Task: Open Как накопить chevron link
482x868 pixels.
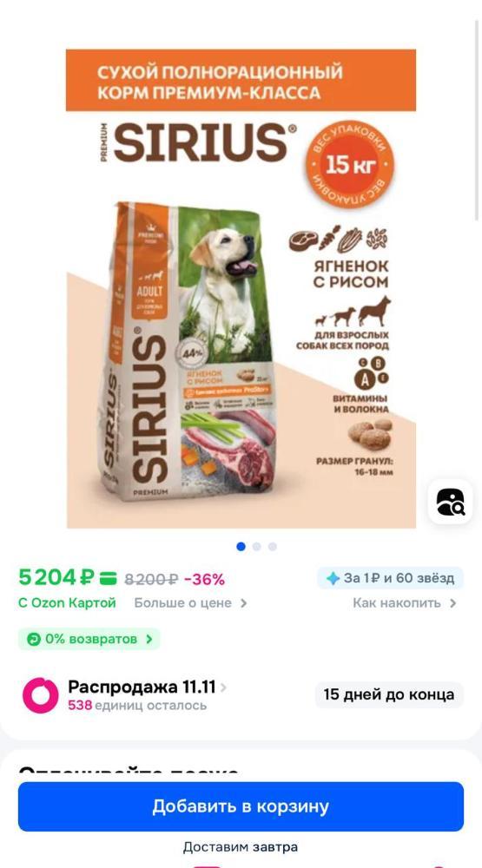Action: coord(405,603)
